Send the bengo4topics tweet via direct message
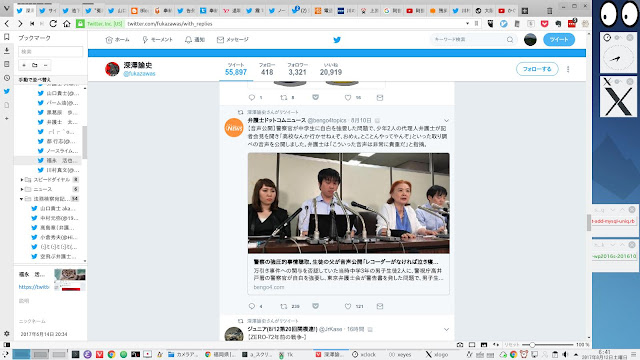The height and width of the screenshot is (360, 640). coord(380,306)
